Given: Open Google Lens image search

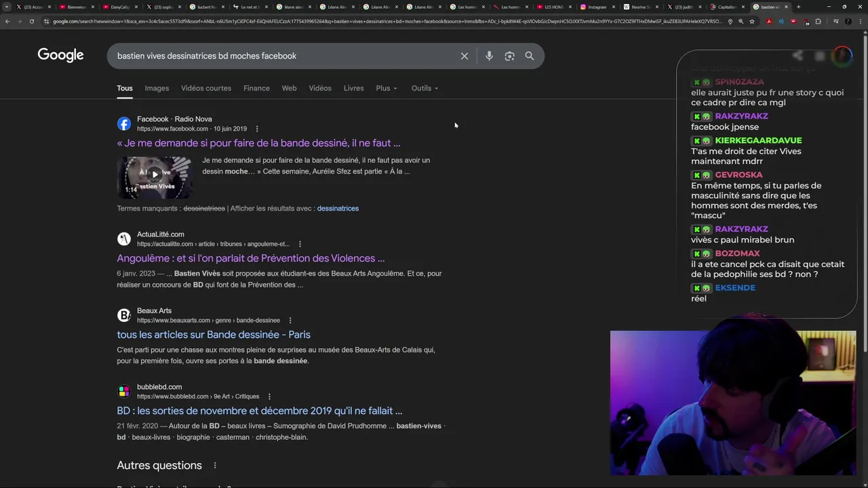Looking at the screenshot, I should (509, 56).
